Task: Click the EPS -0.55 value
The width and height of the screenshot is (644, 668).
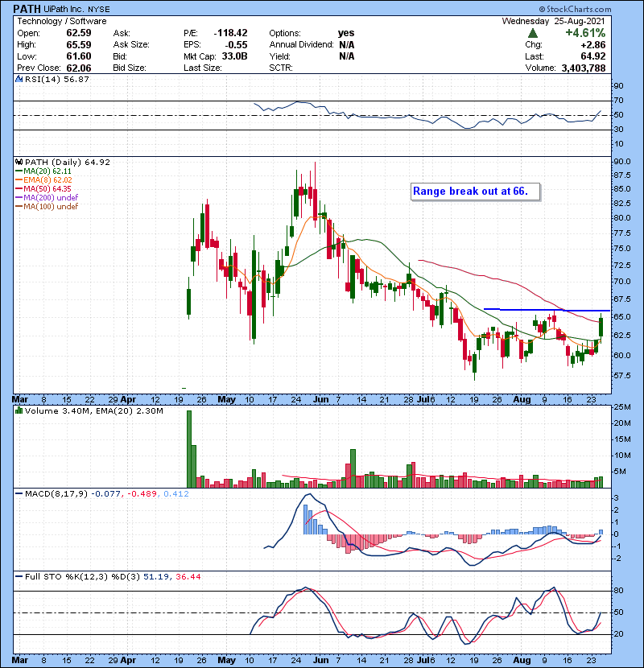Action: (236, 44)
